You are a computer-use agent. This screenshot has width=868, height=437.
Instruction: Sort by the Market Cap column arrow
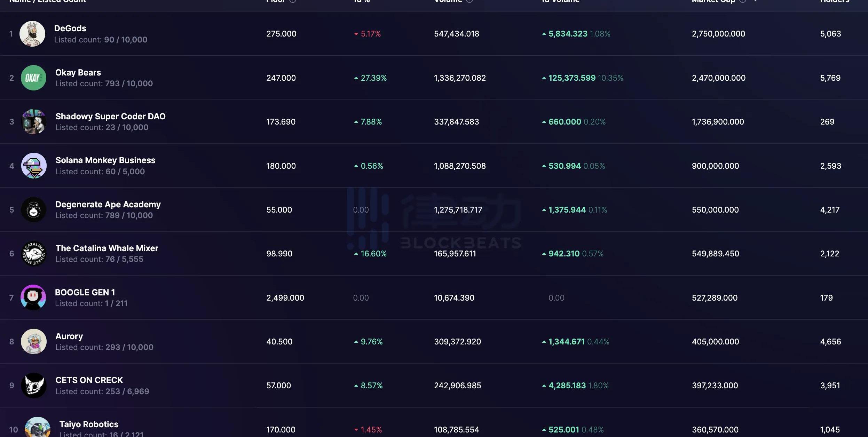click(x=755, y=1)
